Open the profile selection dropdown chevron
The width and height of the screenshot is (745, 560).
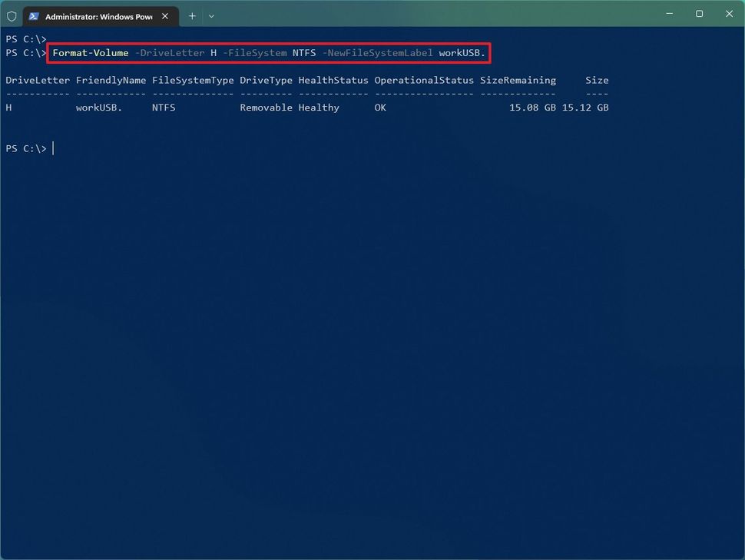point(211,15)
